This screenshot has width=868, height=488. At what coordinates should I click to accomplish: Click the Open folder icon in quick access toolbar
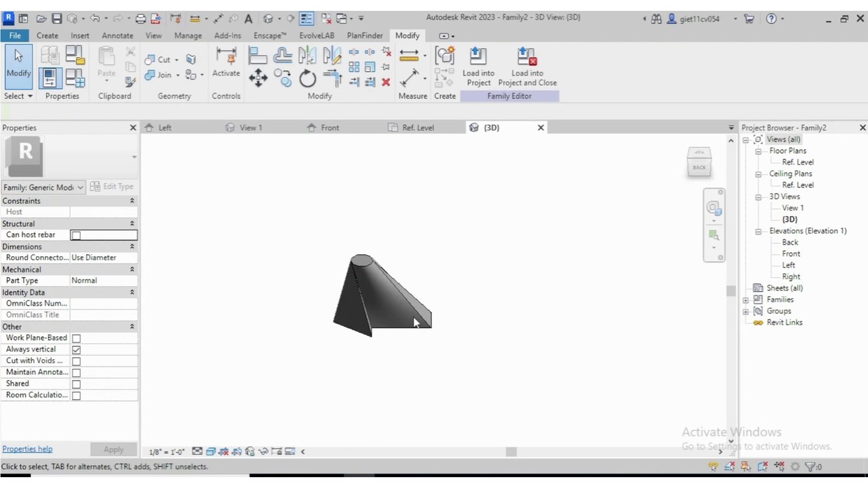click(41, 19)
